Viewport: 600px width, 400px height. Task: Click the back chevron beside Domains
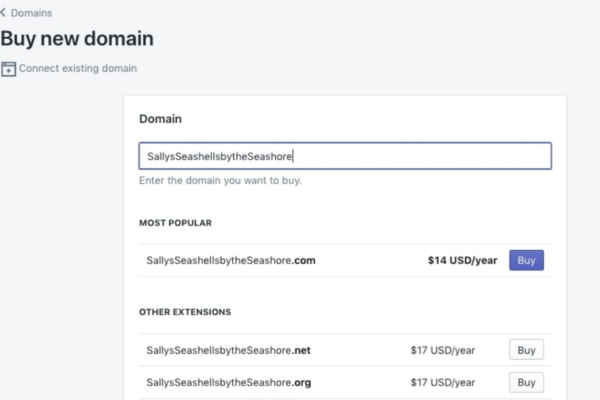[3, 13]
